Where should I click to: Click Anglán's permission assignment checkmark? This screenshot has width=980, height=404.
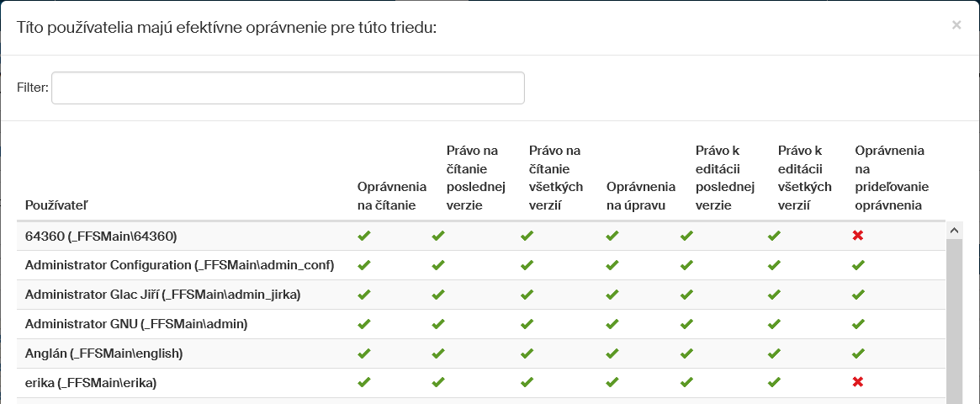pyautogui.click(x=858, y=353)
